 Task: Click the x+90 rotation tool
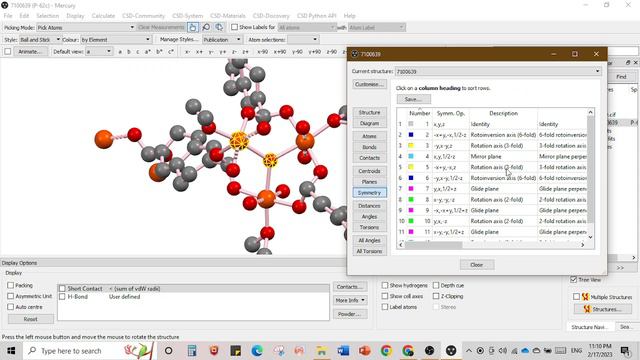pyautogui.click(x=280, y=52)
